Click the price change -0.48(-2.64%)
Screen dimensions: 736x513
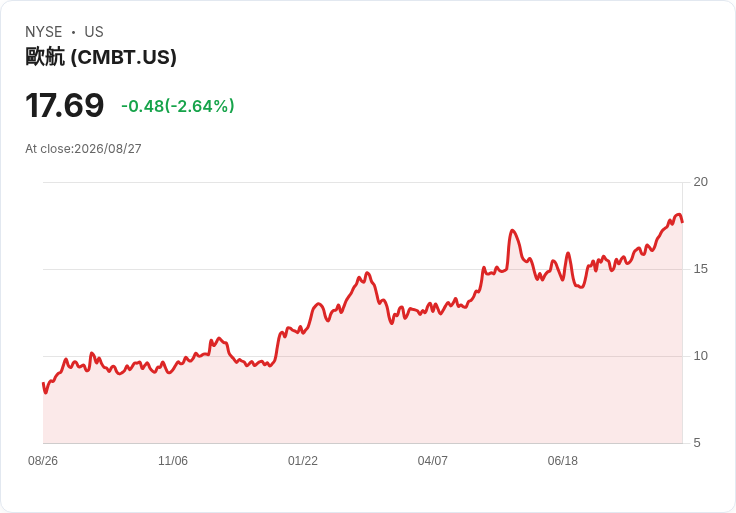click(x=177, y=106)
